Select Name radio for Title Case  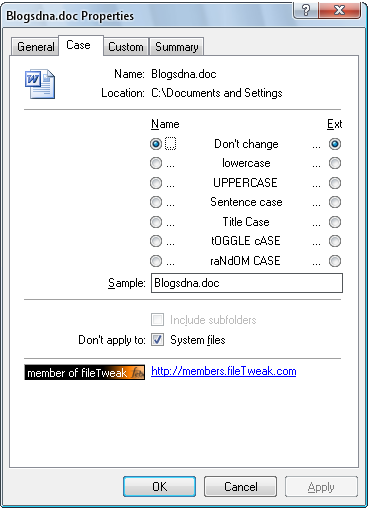pos(156,222)
